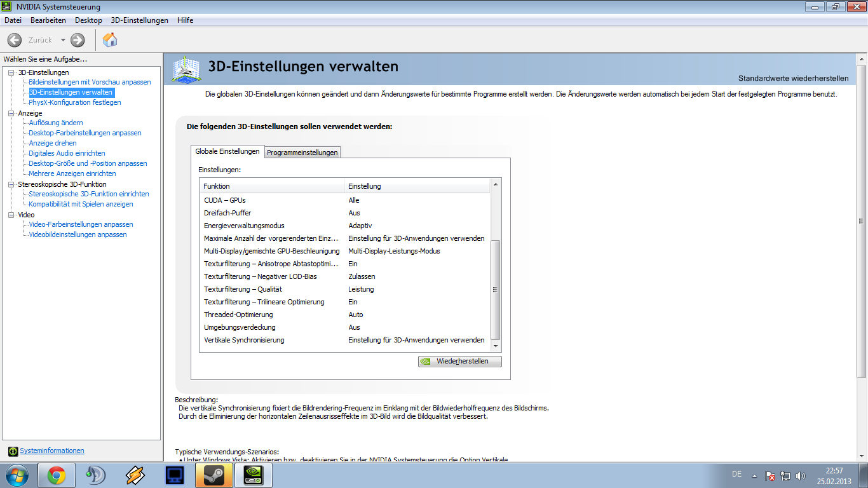This screenshot has width=868, height=488.
Task: Open the Bearbeiten menu
Action: click(48, 20)
